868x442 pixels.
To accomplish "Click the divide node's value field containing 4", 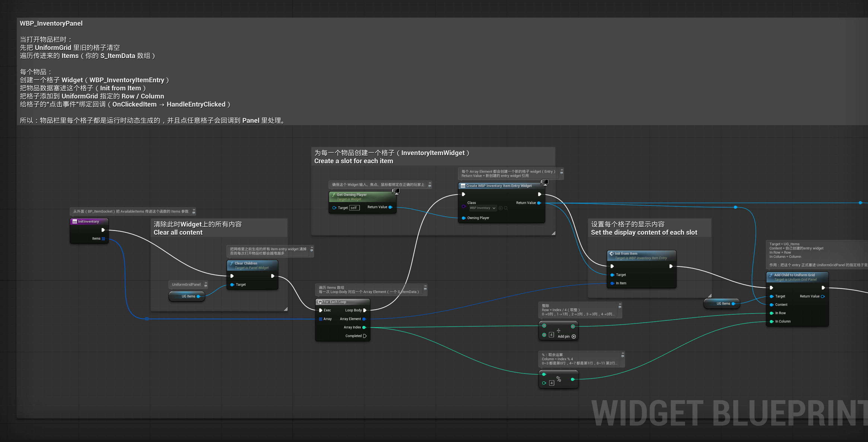I will tap(551, 335).
